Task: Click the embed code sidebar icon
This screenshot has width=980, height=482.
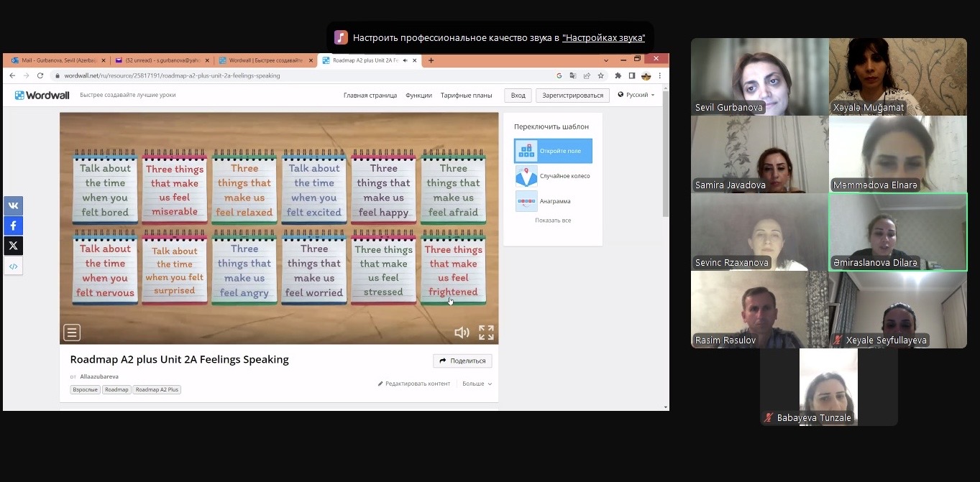Action: (13, 267)
